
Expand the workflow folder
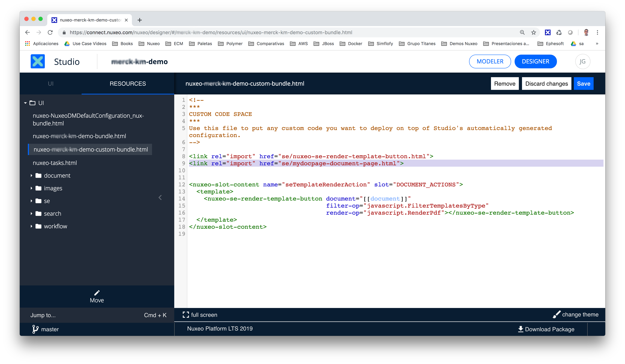(x=32, y=226)
